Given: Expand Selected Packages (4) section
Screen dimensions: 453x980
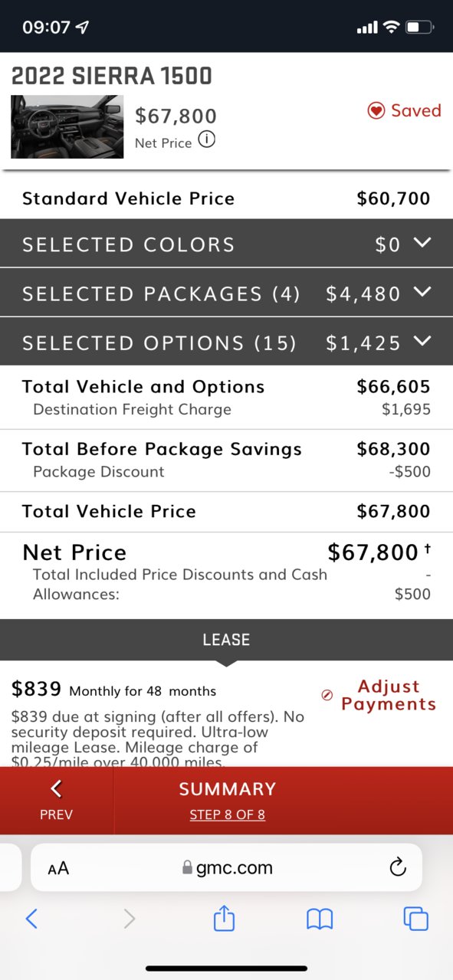Looking at the screenshot, I should (x=226, y=293).
